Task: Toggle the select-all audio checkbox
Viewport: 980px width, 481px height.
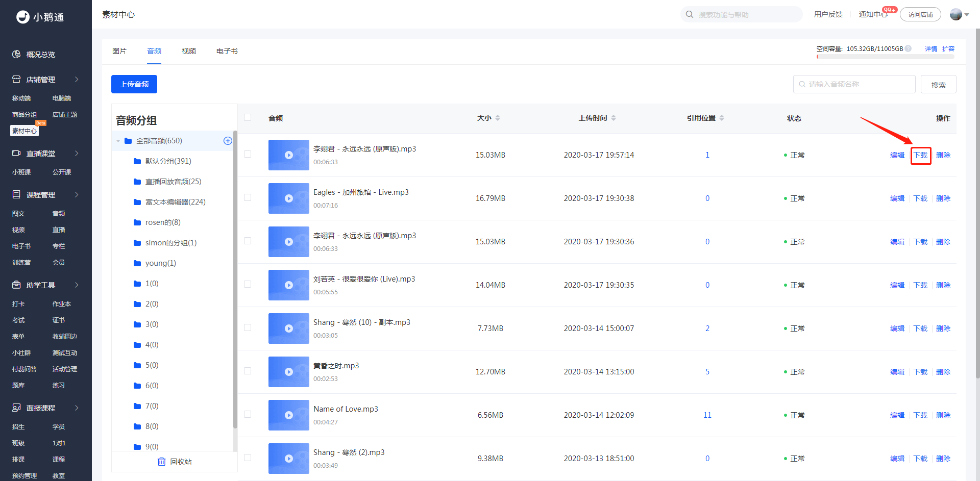Action: 248,117
